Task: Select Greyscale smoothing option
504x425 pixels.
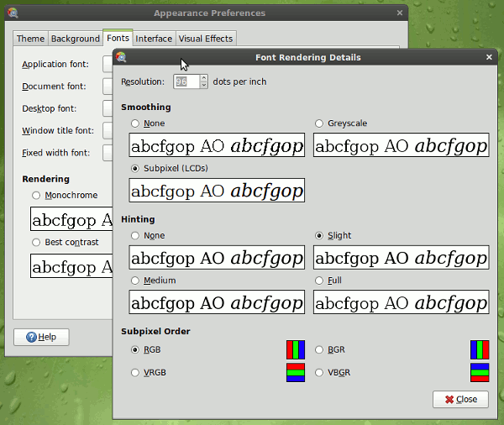Action: point(319,123)
